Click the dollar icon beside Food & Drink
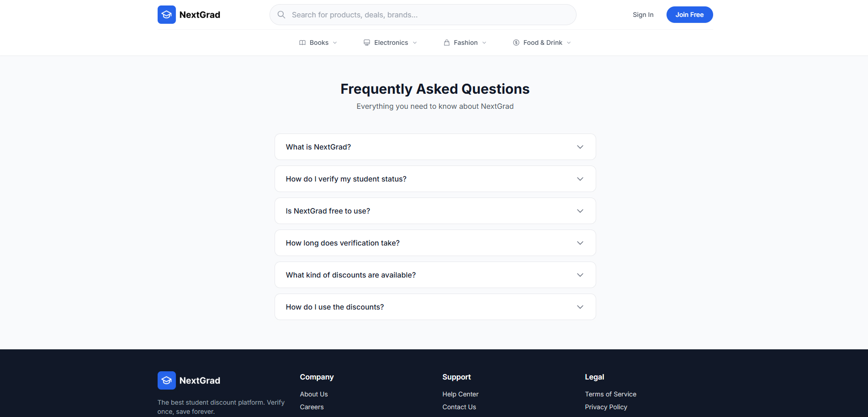 [516, 42]
